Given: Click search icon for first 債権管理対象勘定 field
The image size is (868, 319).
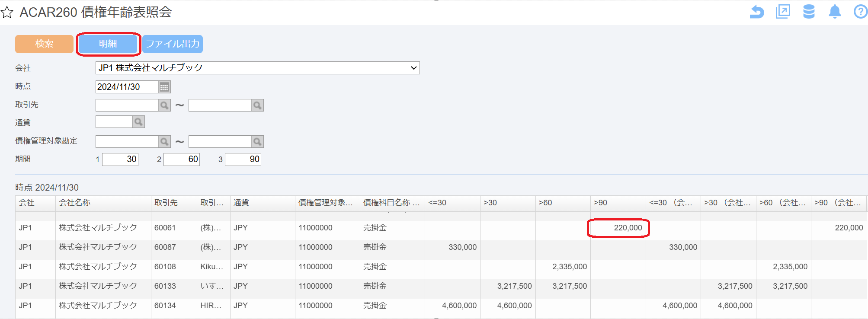Looking at the screenshot, I should point(164,141).
